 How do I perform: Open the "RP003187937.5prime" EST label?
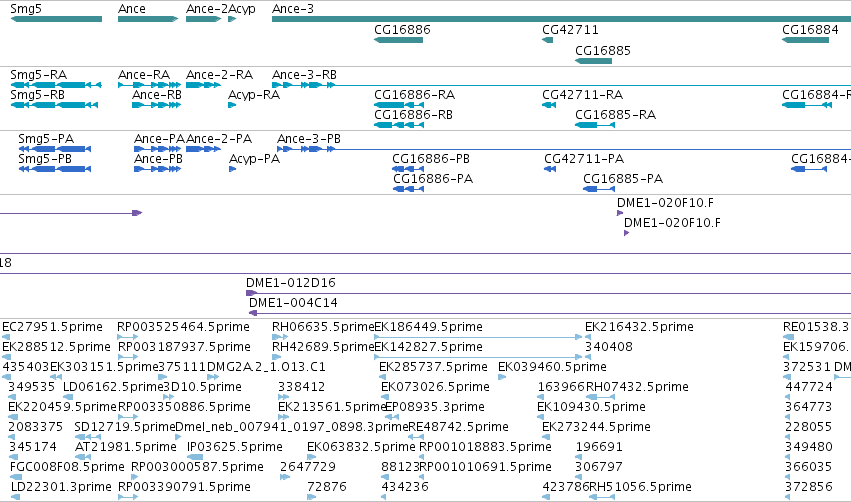(x=185, y=347)
